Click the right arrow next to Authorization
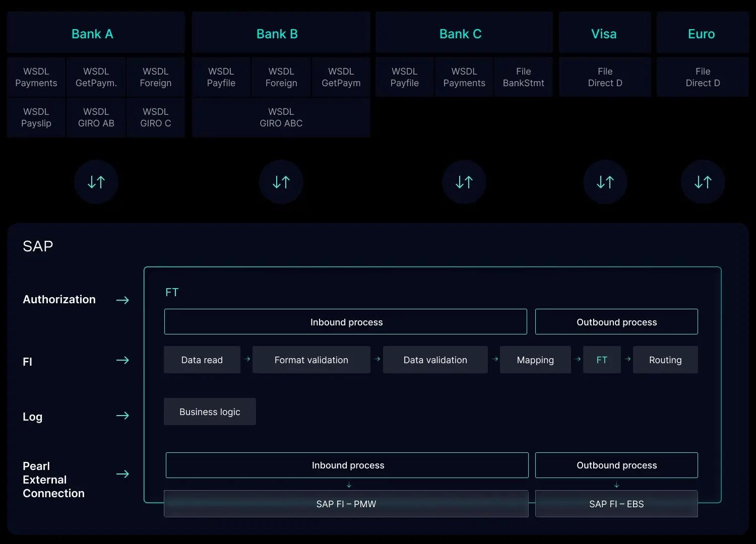The image size is (756, 544). [122, 300]
